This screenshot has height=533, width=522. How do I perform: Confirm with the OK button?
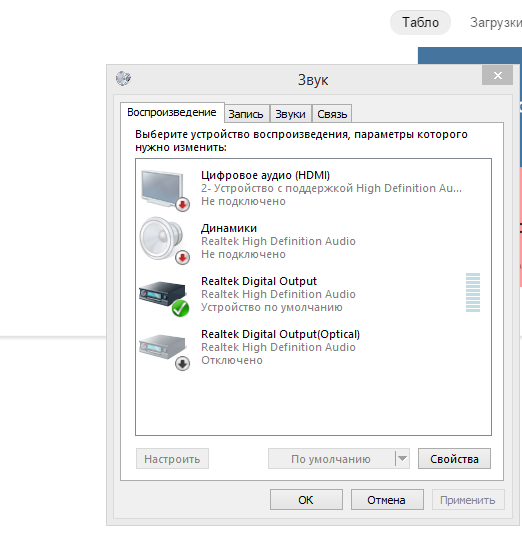point(306,500)
